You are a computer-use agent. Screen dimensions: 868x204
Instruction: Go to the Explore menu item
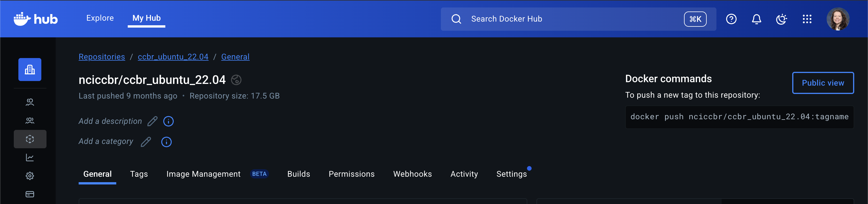[x=100, y=18]
